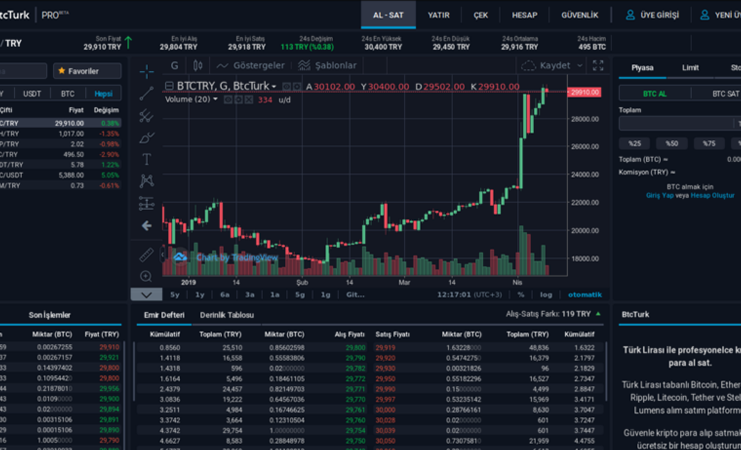This screenshot has width=741, height=450.
Task: Select the long position prediction tool
Action: (x=146, y=204)
